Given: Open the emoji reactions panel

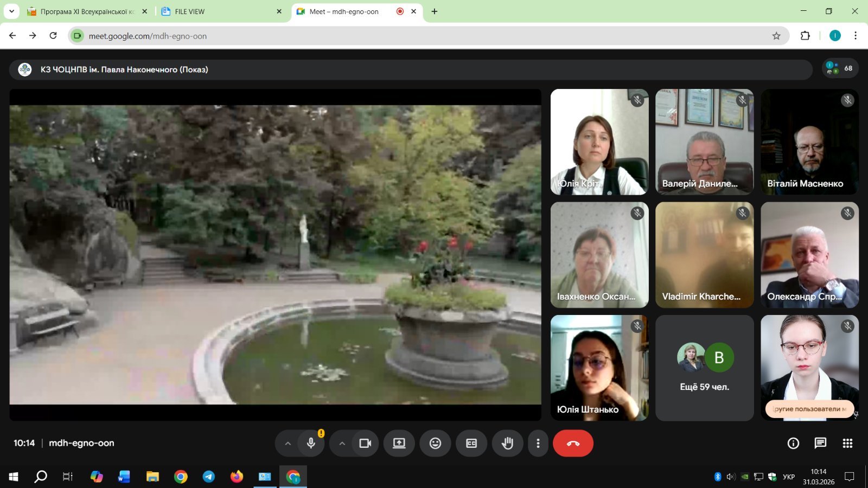Looking at the screenshot, I should [x=435, y=444].
